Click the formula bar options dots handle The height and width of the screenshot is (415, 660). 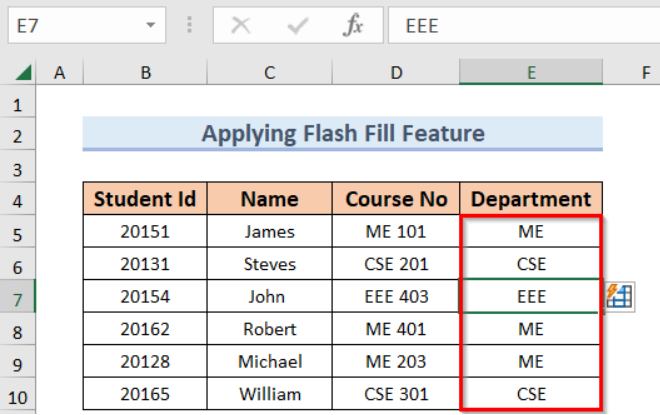point(189,25)
